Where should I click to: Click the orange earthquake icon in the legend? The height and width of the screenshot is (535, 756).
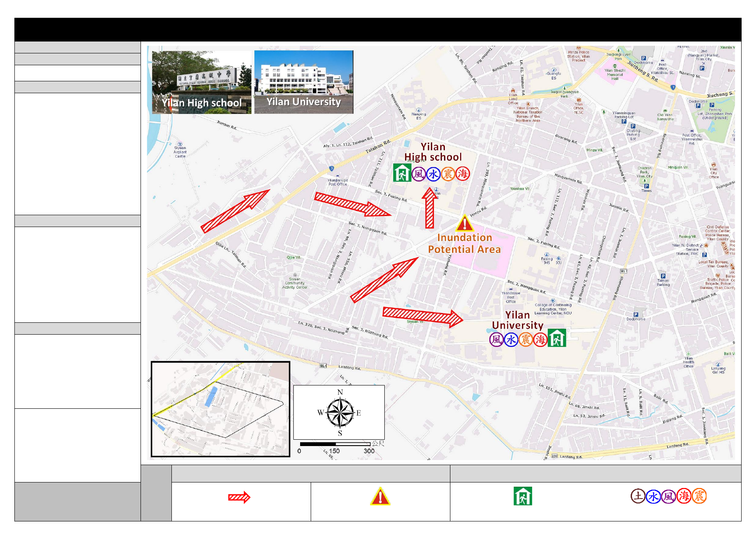(699, 496)
